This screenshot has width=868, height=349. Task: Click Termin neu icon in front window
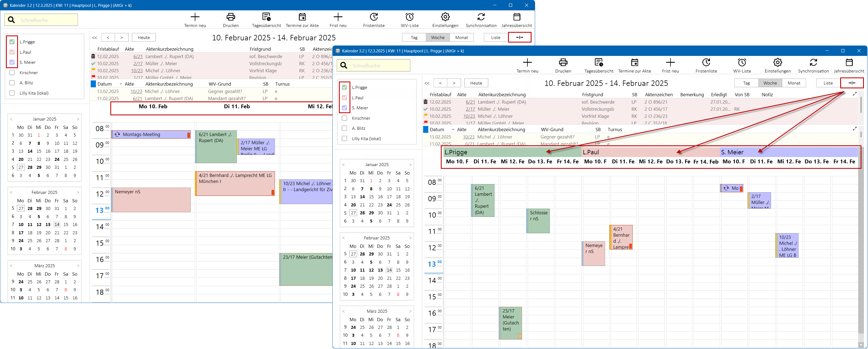pos(527,62)
